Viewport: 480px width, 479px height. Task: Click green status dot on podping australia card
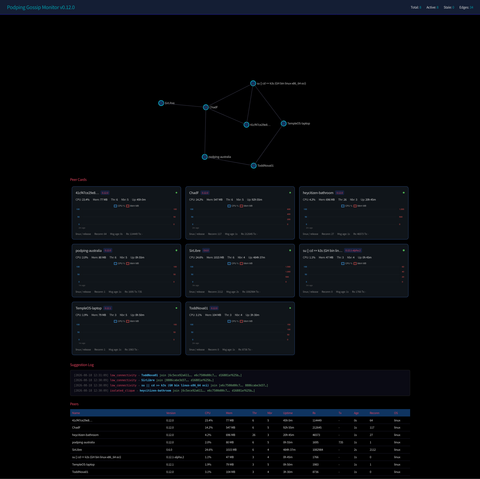(176, 250)
